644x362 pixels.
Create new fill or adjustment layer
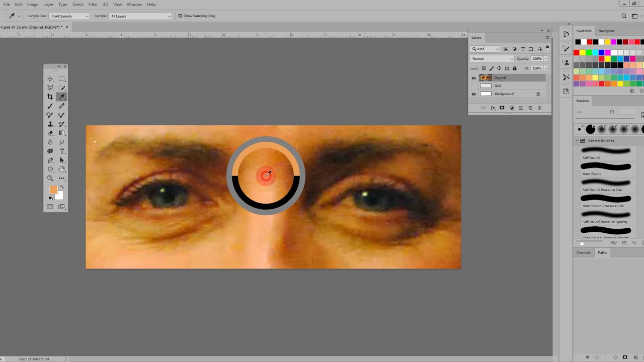[x=512, y=108]
